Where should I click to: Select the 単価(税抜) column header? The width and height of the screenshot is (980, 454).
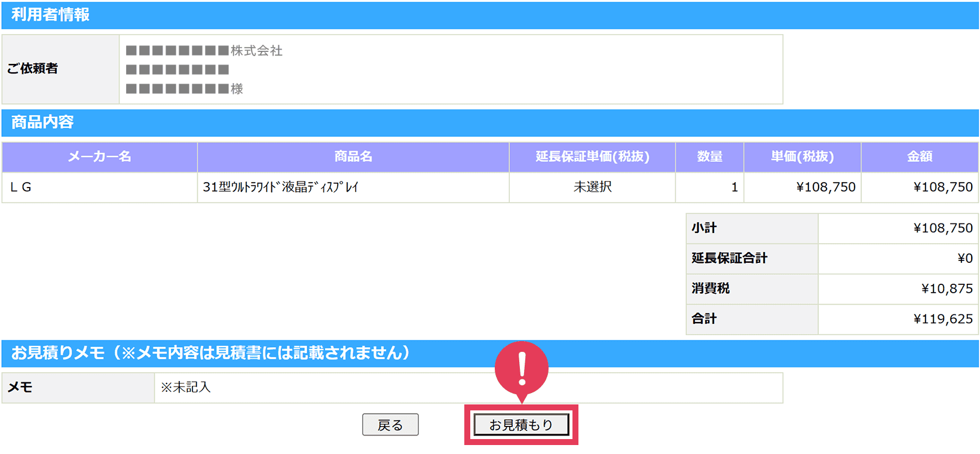click(x=802, y=157)
